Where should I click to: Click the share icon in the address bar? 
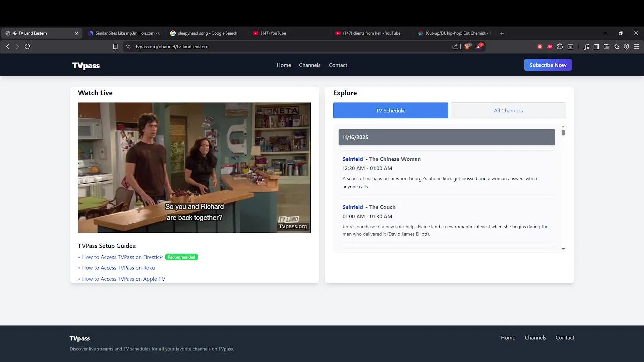click(455, 46)
